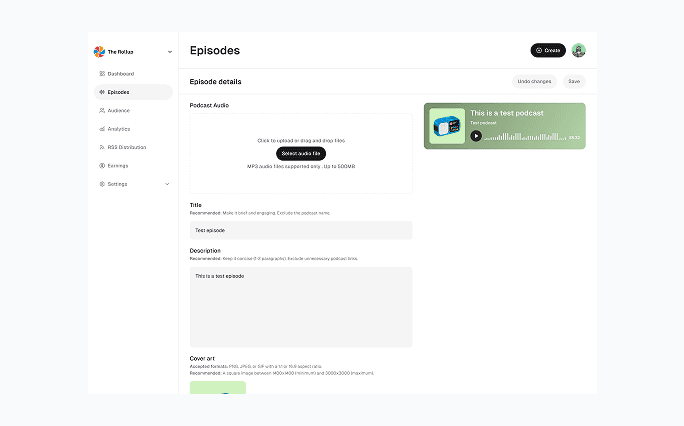Viewport: 684px width, 426px height.
Task: Expand the Settings submenu chevron
Action: click(x=167, y=184)
